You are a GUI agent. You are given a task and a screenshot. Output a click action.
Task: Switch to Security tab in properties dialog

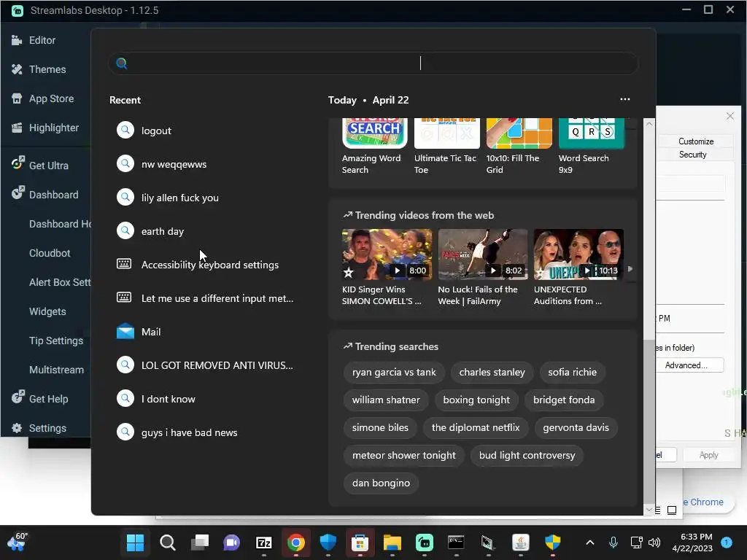693,155
